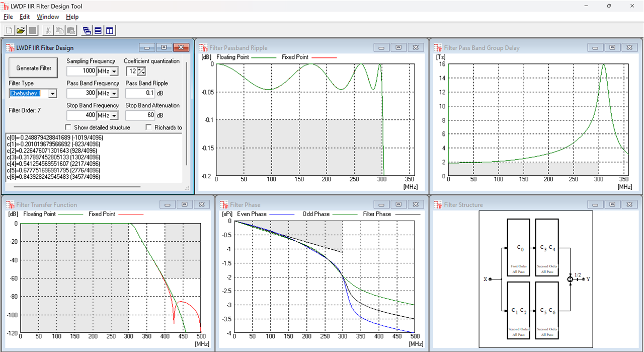This screenshot has width=644, height=352.
Task: Open the Help menu
Action: (72, 17)
